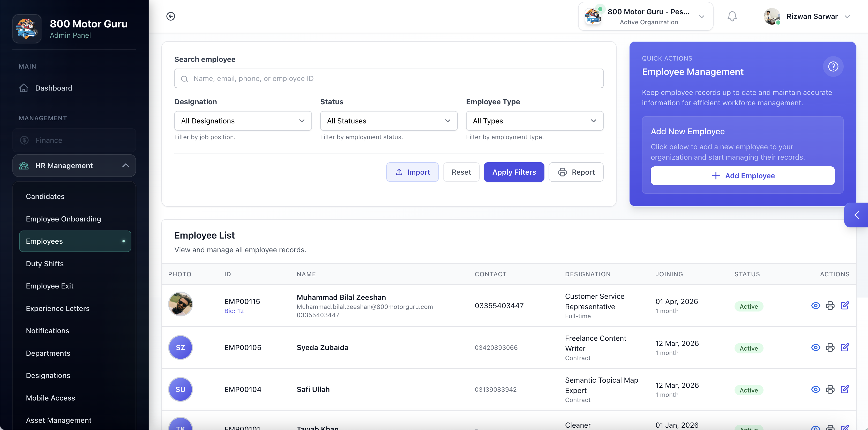Open Experience Letters page
This screenshot has height=430, width=868.
click(x=58, y=309)
